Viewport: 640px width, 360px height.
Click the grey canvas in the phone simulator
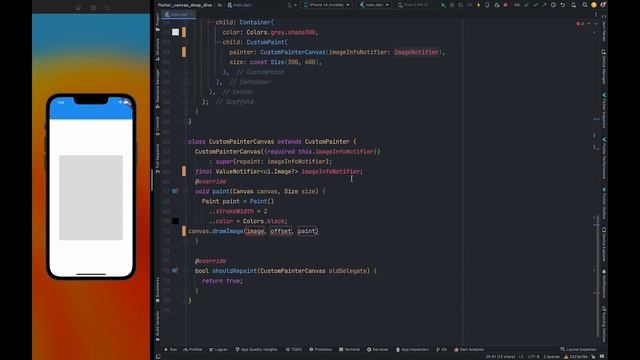[x=91, y=198]
